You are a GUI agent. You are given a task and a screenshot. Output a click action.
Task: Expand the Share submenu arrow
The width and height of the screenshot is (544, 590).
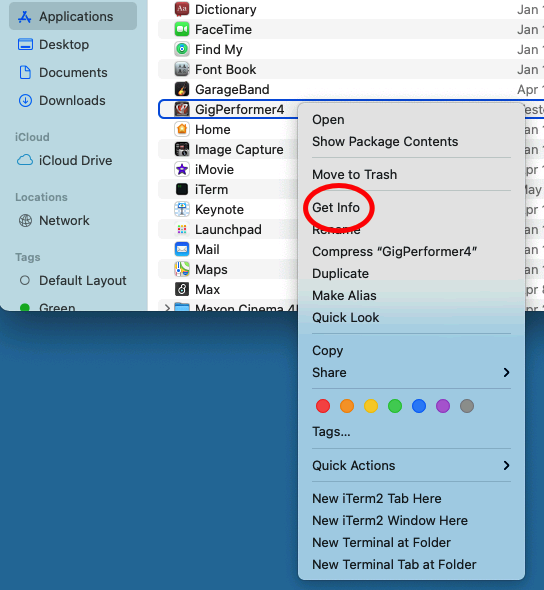coord(506,373)
